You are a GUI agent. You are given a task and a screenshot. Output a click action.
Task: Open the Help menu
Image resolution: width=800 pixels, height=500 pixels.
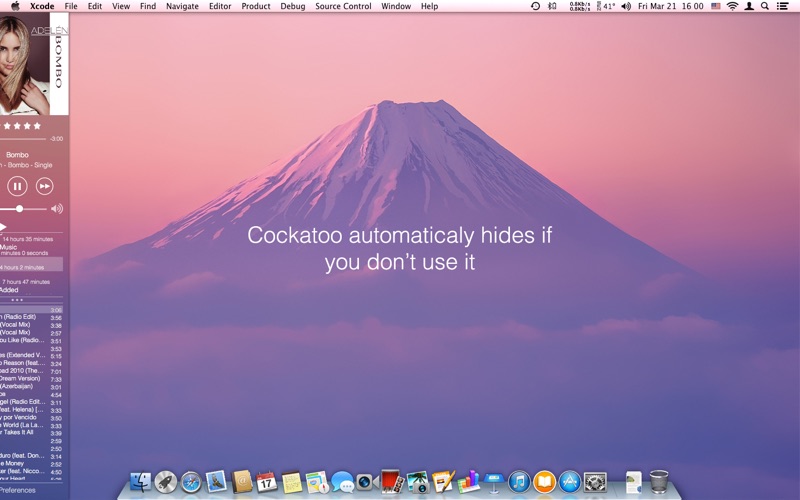pyautogui.click(x=429, y=6)
